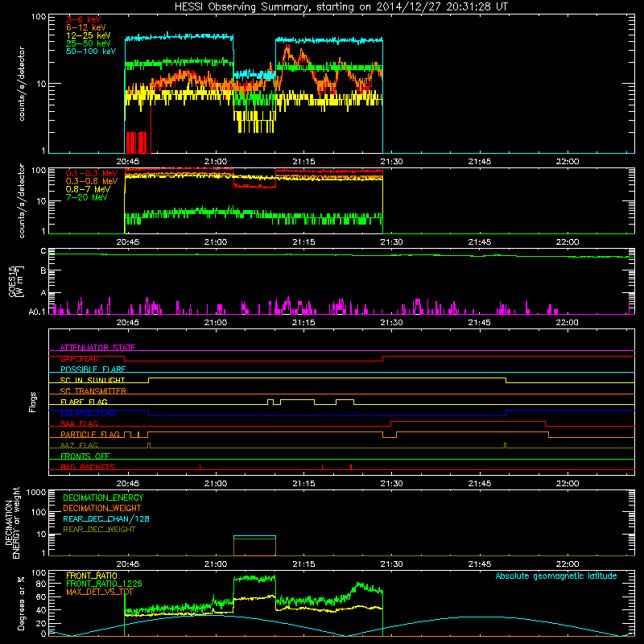Click the DECIMATION_WEIGHT legend label

pyautogui.click(x=102, y=508)
